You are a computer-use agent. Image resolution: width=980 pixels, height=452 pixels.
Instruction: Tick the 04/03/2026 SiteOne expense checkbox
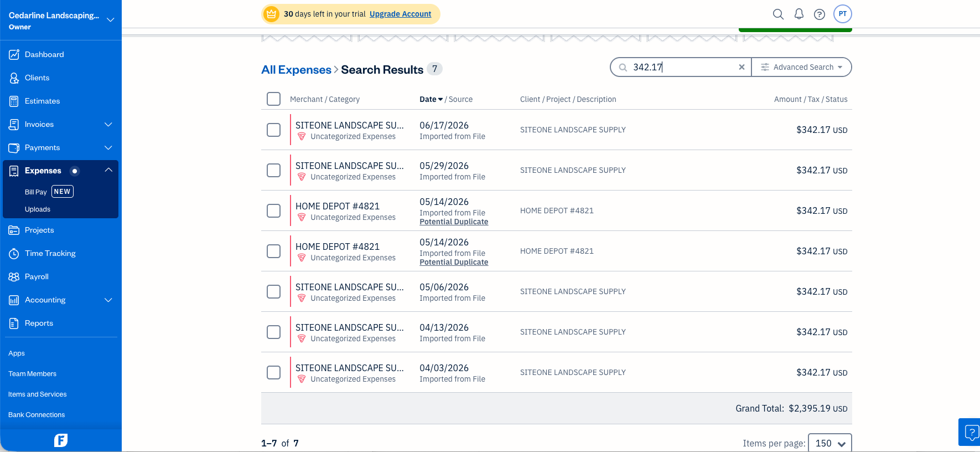coord(273,372)
